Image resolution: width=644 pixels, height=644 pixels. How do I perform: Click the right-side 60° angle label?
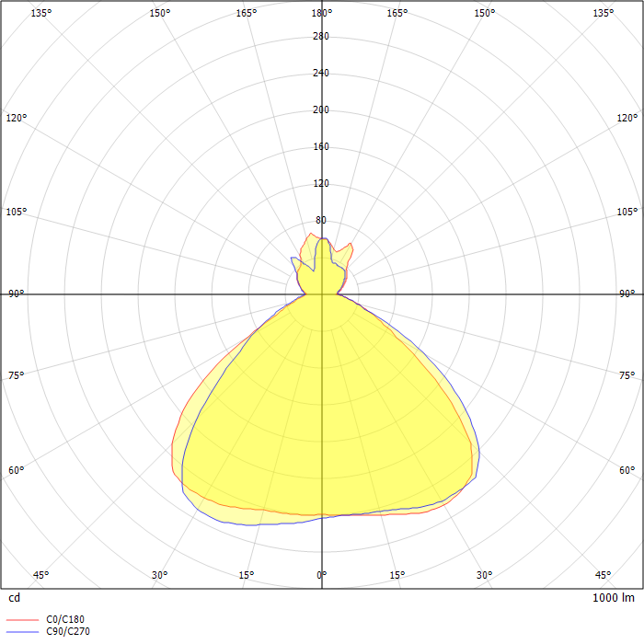point(627,470)
